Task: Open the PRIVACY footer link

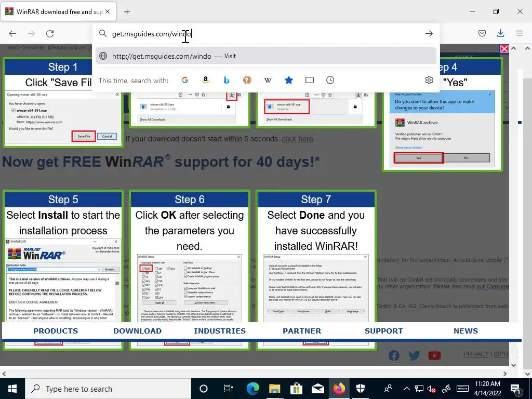Action: pos(476,354)
